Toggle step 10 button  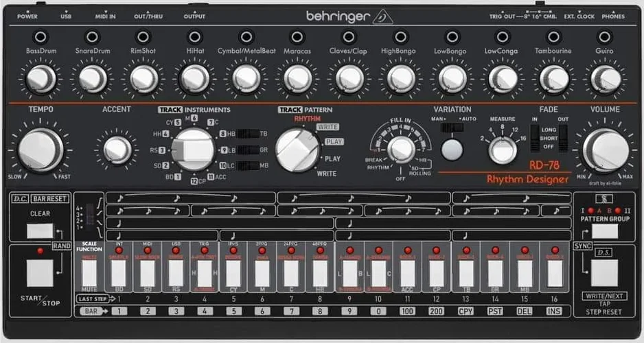click(x=379, y=273)
